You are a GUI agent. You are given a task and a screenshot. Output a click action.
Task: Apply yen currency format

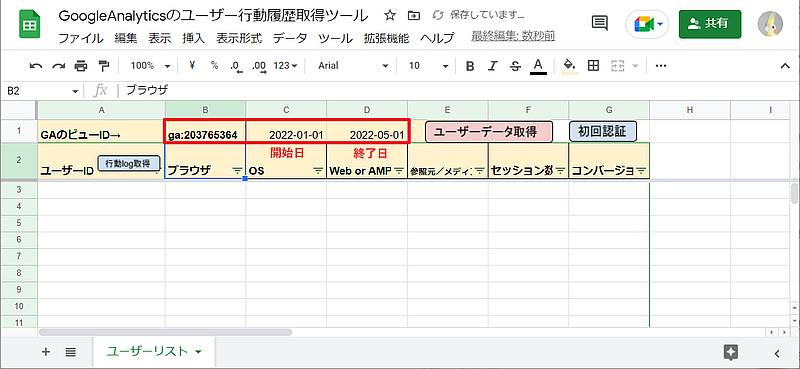click(192, 65)
